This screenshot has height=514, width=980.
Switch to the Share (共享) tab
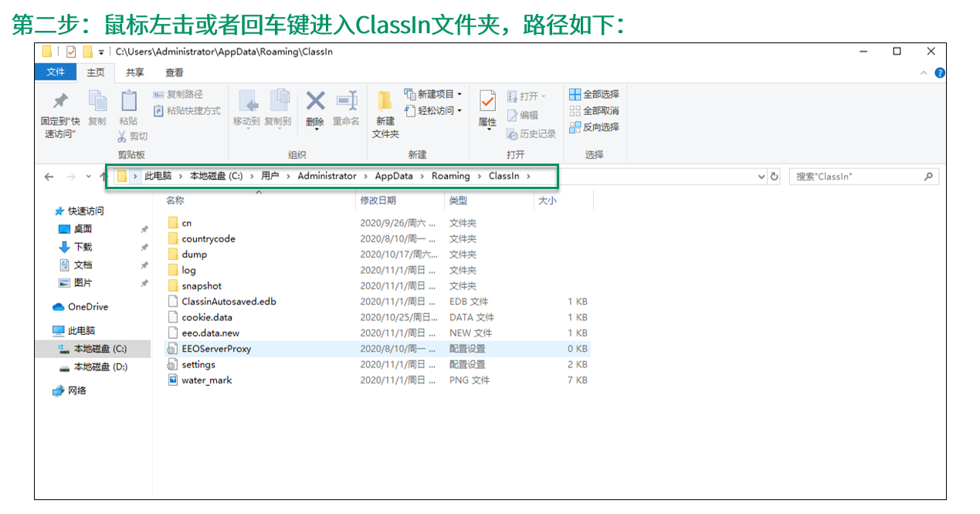(x=135, y=73)
